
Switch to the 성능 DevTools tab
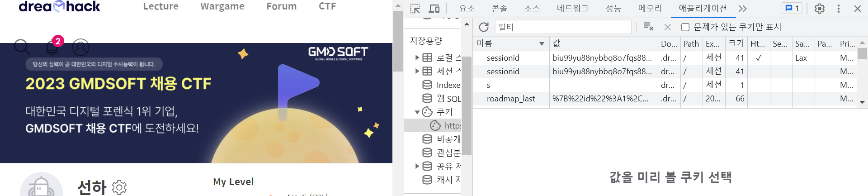click(x=613, y=9)
